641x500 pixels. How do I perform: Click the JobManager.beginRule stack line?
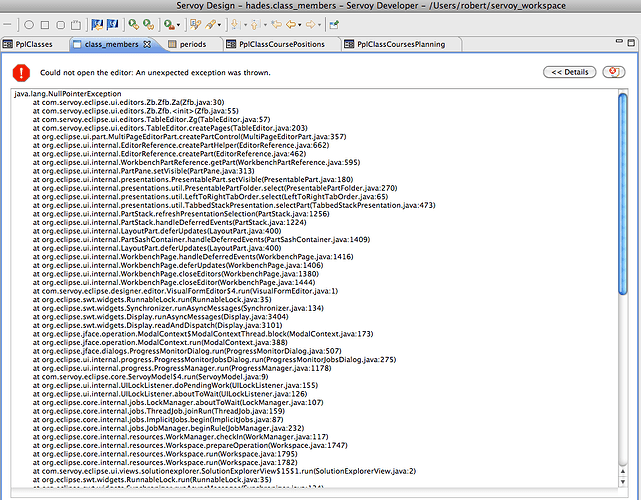click(x=168, y=428)
